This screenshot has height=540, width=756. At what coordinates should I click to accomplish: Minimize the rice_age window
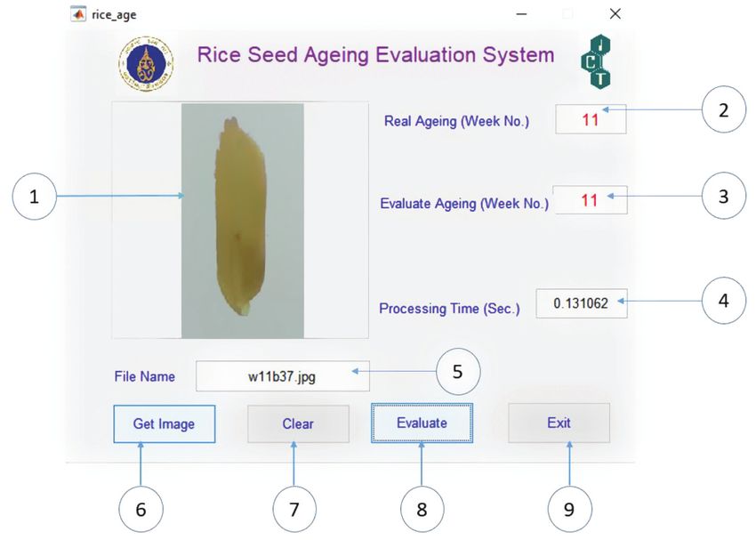pos(521,14)
